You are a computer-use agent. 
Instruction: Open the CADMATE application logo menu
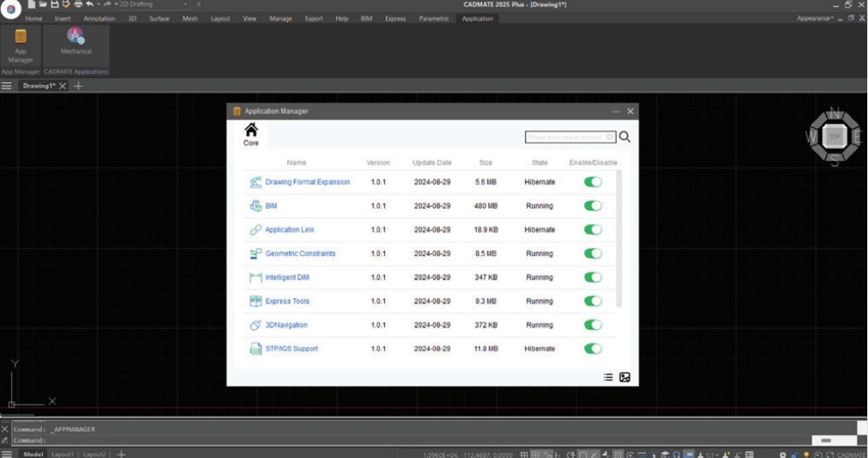(x=10, y=9)
